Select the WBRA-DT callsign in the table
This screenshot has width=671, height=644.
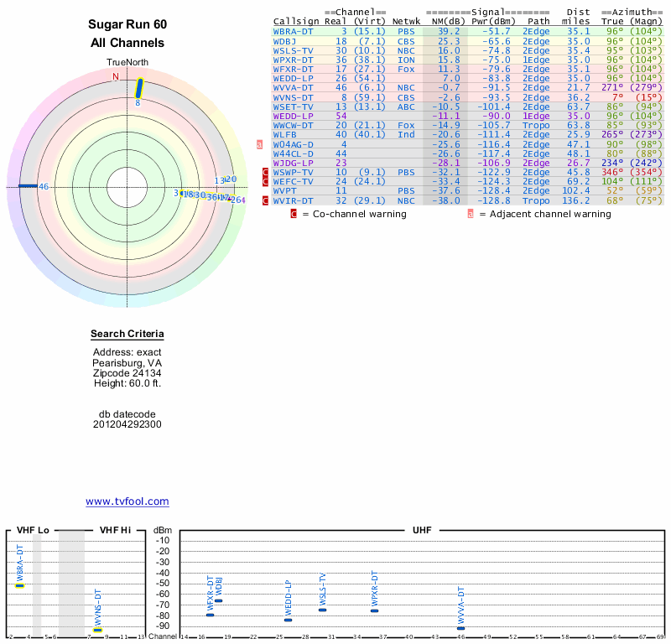click(x=293, y=31)
